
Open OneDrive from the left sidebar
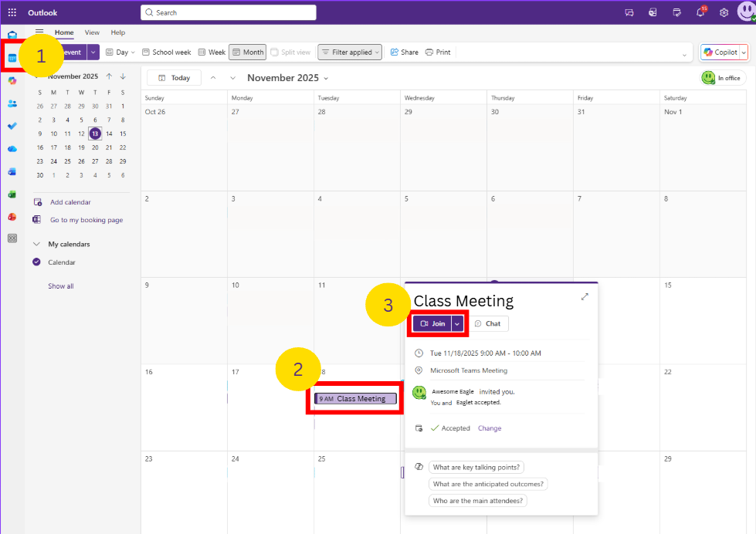(x=12, y=148)
